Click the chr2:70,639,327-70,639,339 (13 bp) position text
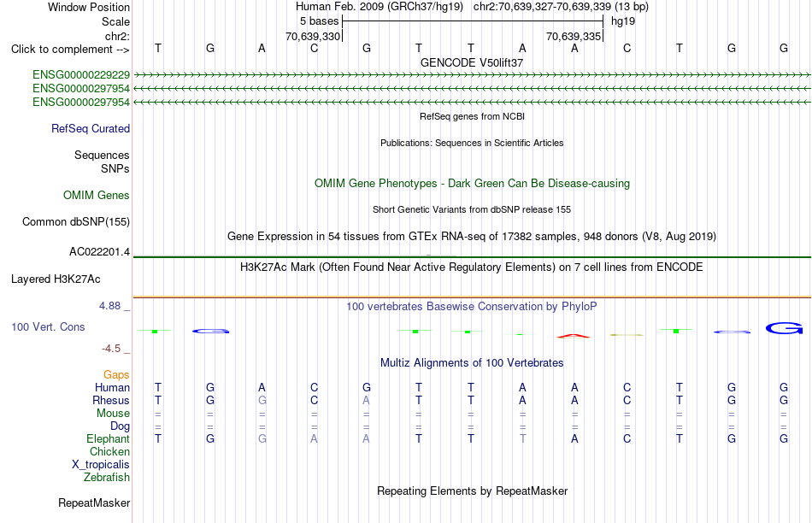812x523 pixels. point(561,7)
